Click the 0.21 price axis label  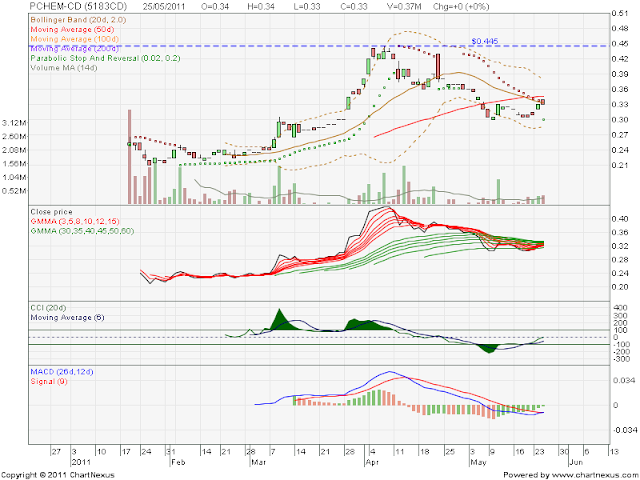point(620,165)
